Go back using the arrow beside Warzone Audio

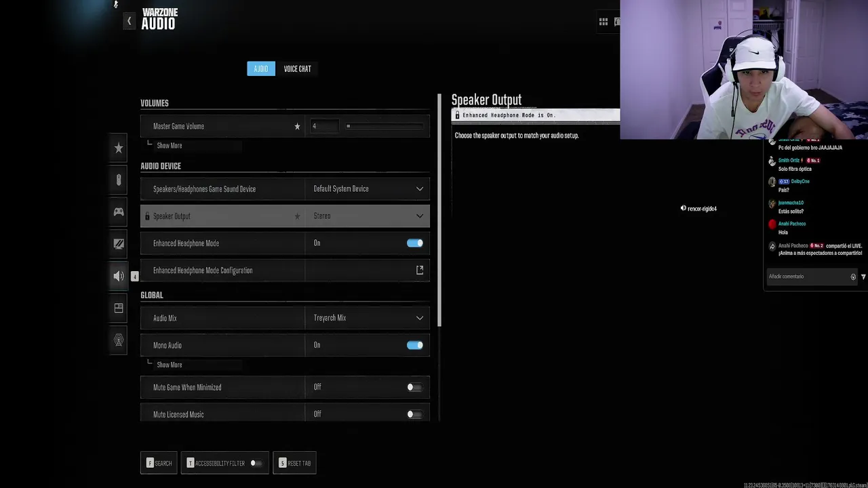pyautogui.click(x=129, y=22)
